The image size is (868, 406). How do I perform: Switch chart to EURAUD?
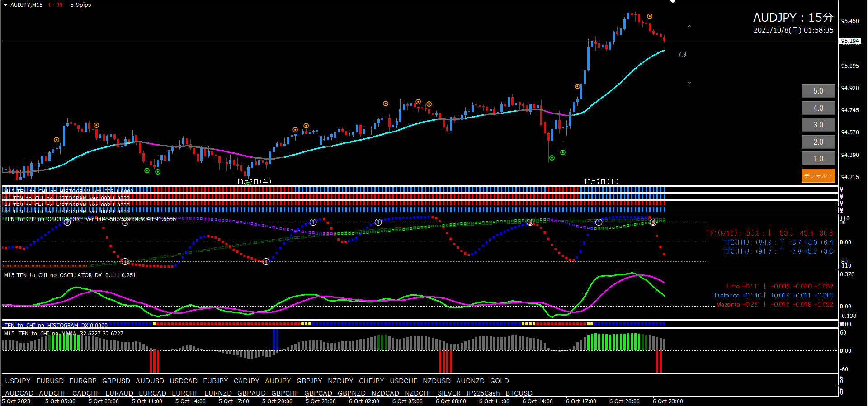point(119,393)
